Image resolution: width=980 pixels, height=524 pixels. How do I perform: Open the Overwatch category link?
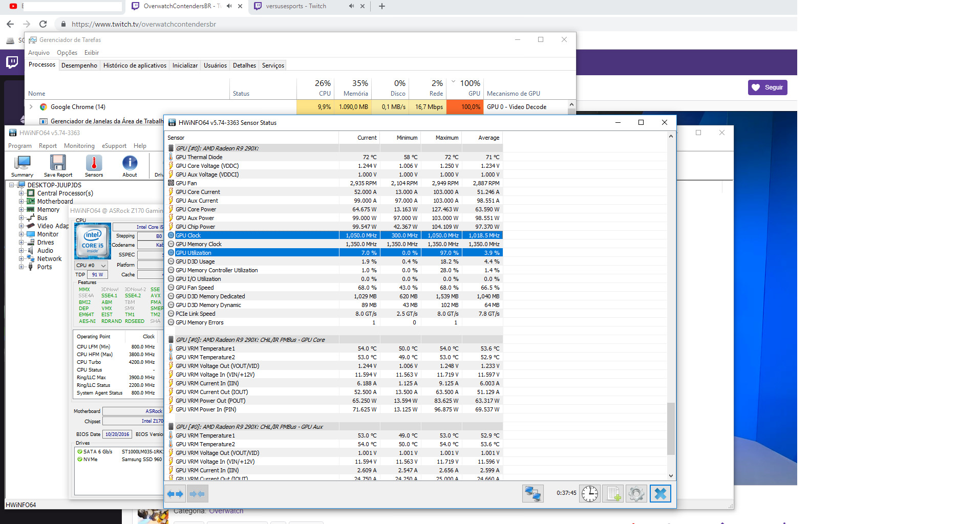pos(226,511)
